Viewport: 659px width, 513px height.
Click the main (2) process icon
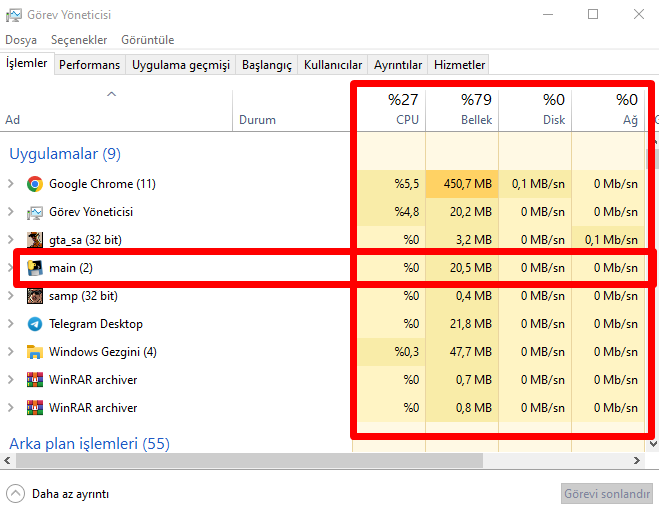(35, 268)
